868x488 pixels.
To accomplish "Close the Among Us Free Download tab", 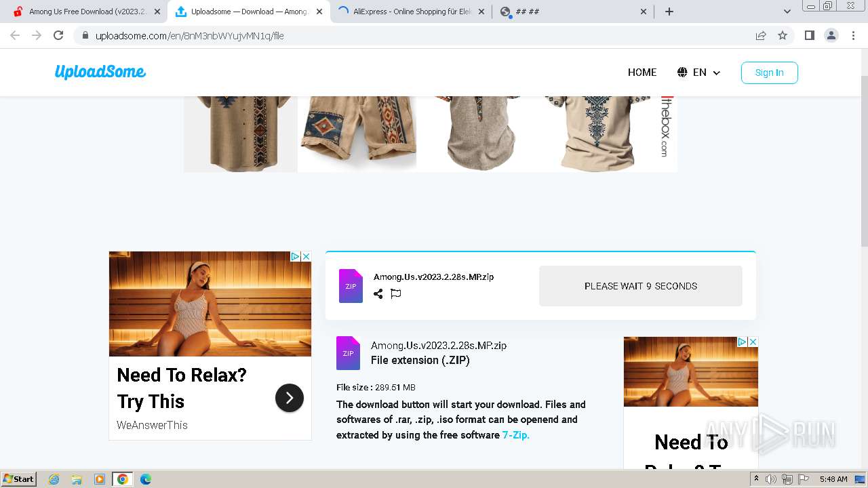I will [157, 12].
